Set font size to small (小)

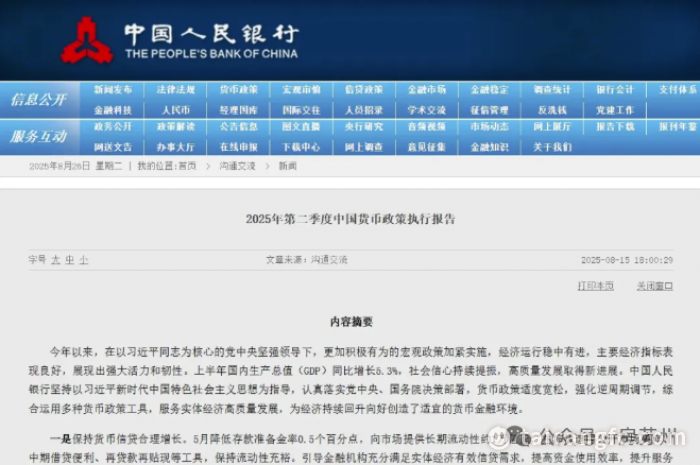click(84, 260)
